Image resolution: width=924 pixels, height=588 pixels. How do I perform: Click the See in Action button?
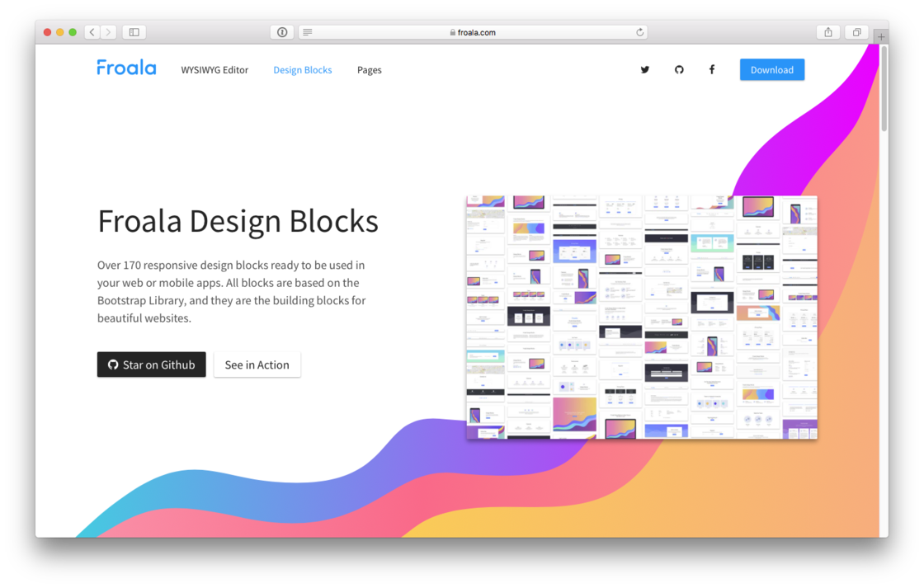click(x=257, y=365)
